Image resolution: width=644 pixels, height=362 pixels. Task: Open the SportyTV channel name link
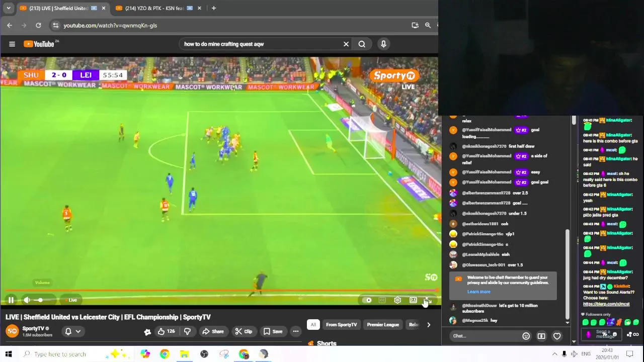[x=33, y=328]
